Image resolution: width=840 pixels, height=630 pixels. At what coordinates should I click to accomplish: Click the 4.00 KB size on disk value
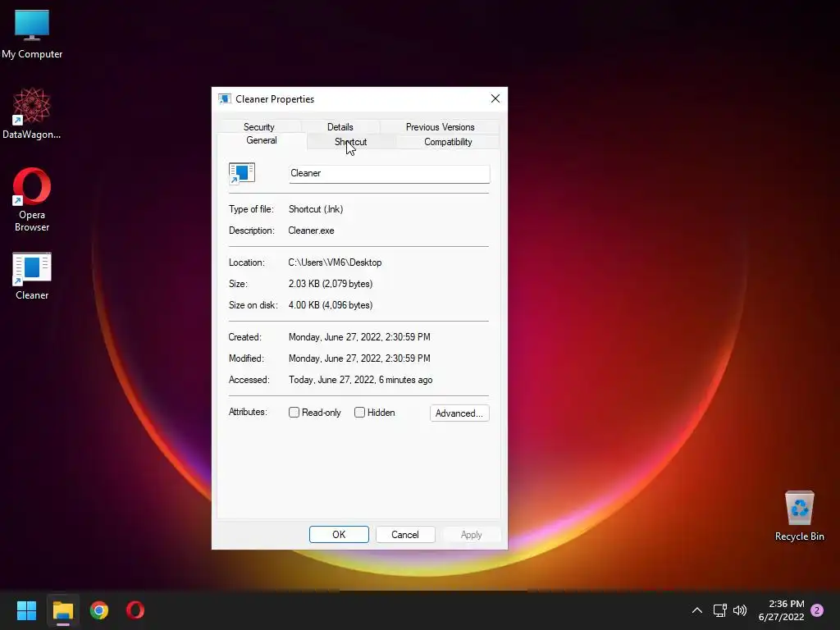pos(331,305)
